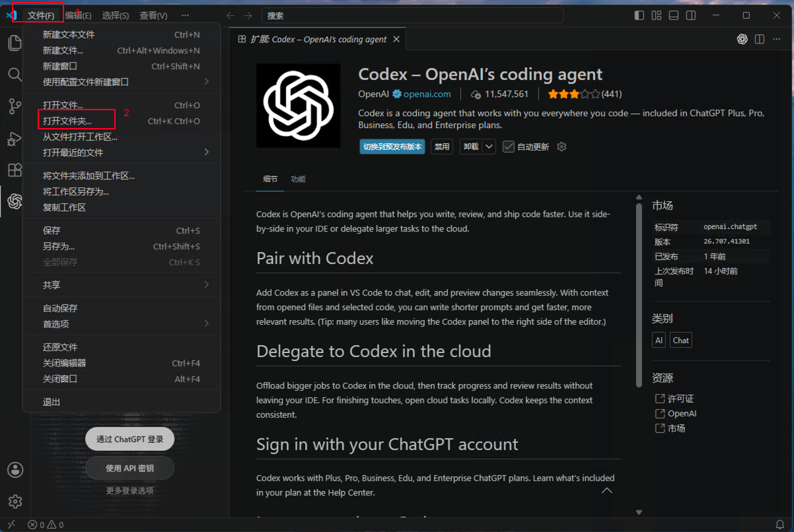This screenshot has width=794, height=532.
Task: Open the Extensions view icon
Action: coord(15,170)
